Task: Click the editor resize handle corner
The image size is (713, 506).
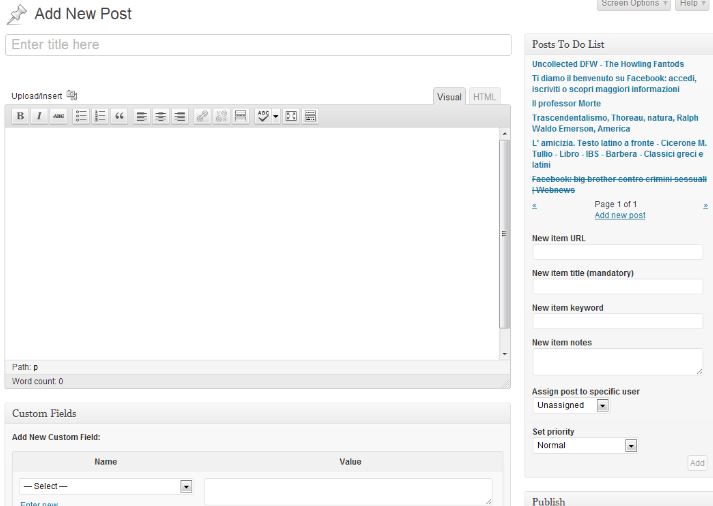Action: 506,384
